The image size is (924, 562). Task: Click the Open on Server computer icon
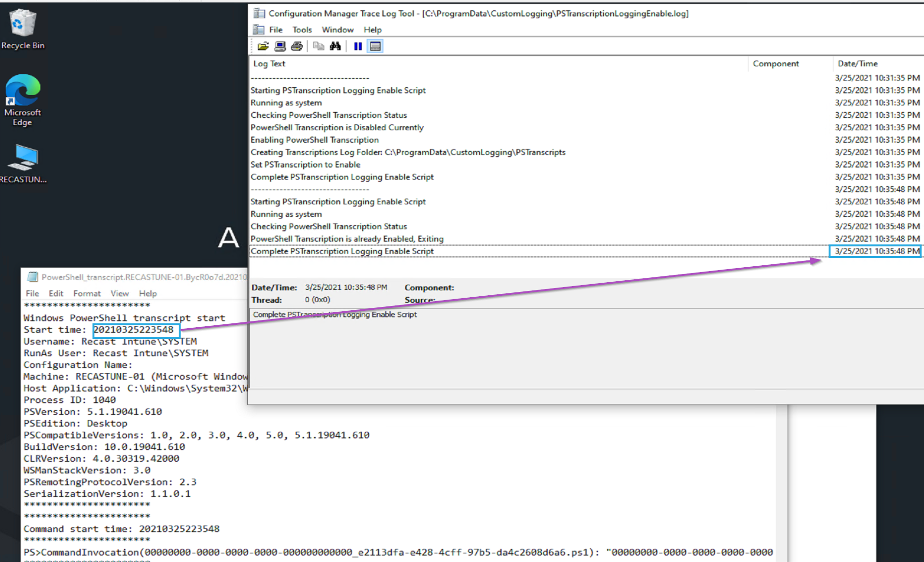tap(280, 46)
